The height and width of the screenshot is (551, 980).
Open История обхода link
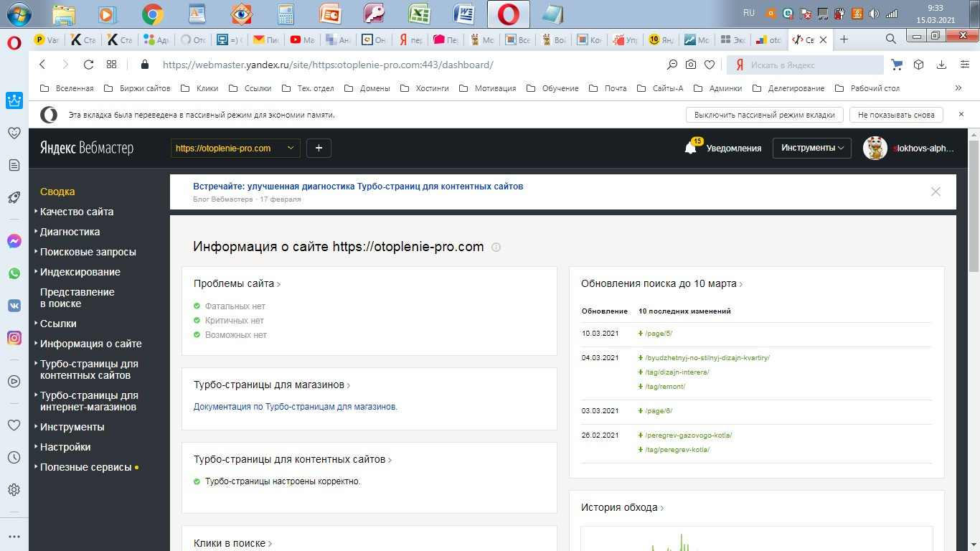(622, 507)
